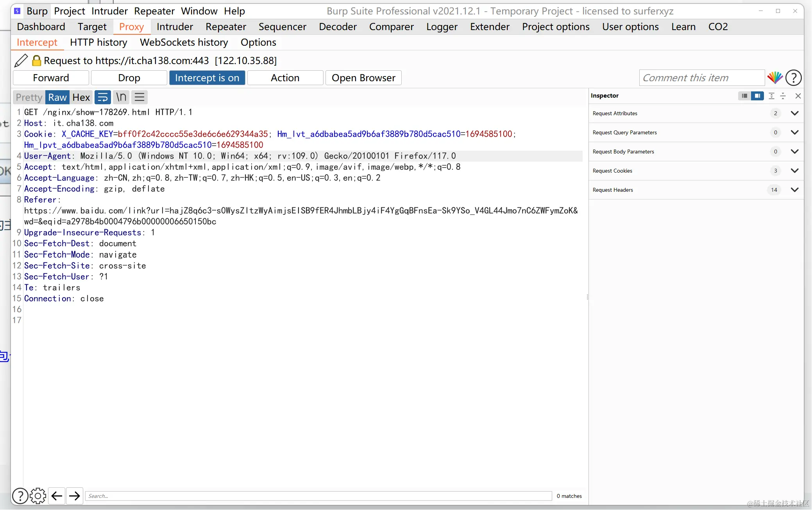Toggle the show non-printable characters \n icon
The image size is (812, 510).
(x=121, y=97)
